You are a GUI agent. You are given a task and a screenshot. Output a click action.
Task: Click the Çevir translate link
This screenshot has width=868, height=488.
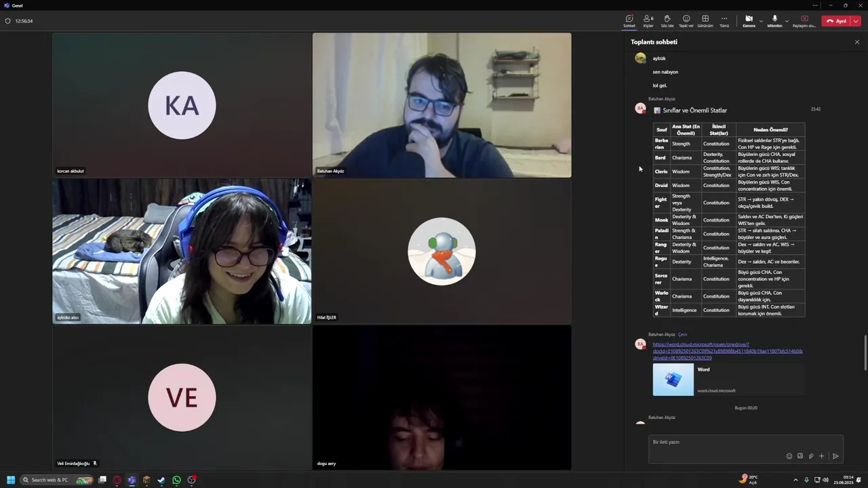682,334
